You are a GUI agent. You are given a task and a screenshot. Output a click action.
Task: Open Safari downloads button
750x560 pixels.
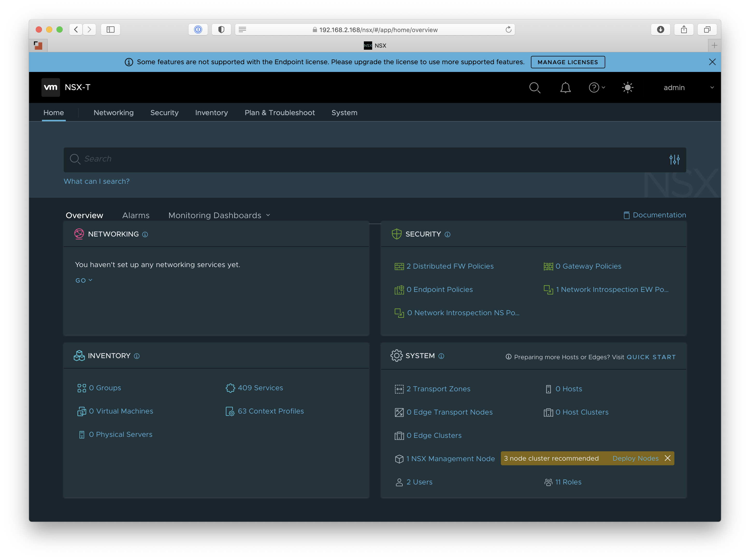(x=660, y=30)
